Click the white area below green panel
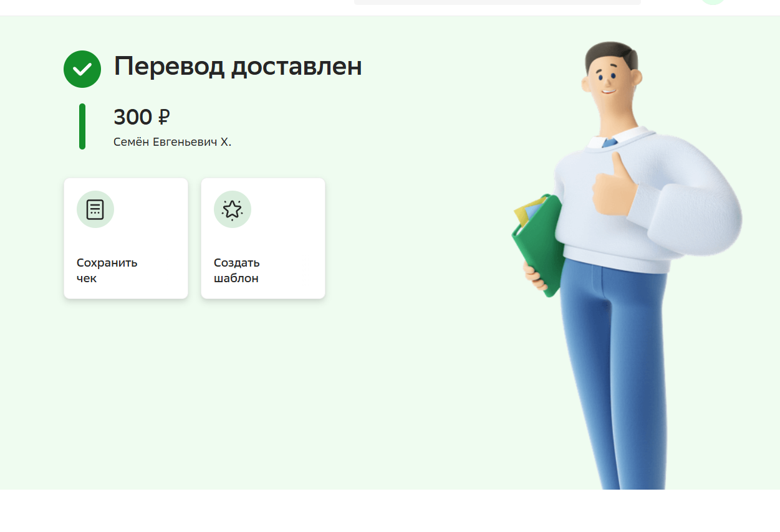This screenshot has height=532, width=780. (390, 511)
